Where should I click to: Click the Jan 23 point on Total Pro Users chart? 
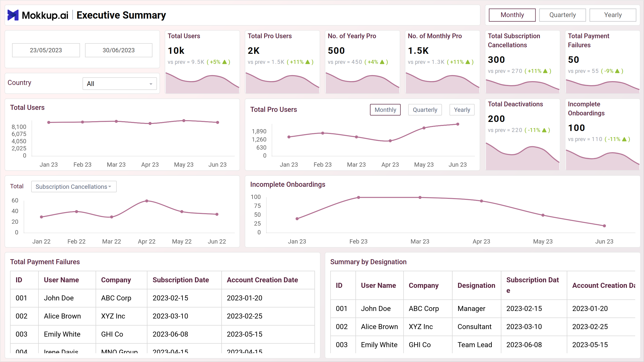click(x=289, y=137)
